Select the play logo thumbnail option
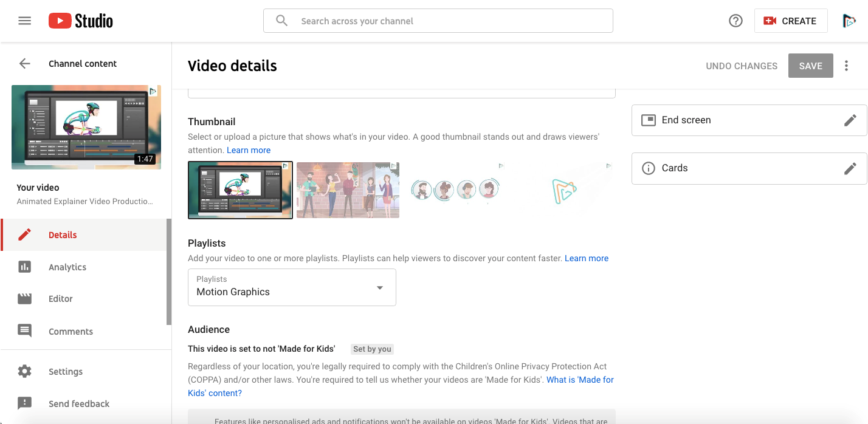868x424 pixels. [x=562, y=190]
